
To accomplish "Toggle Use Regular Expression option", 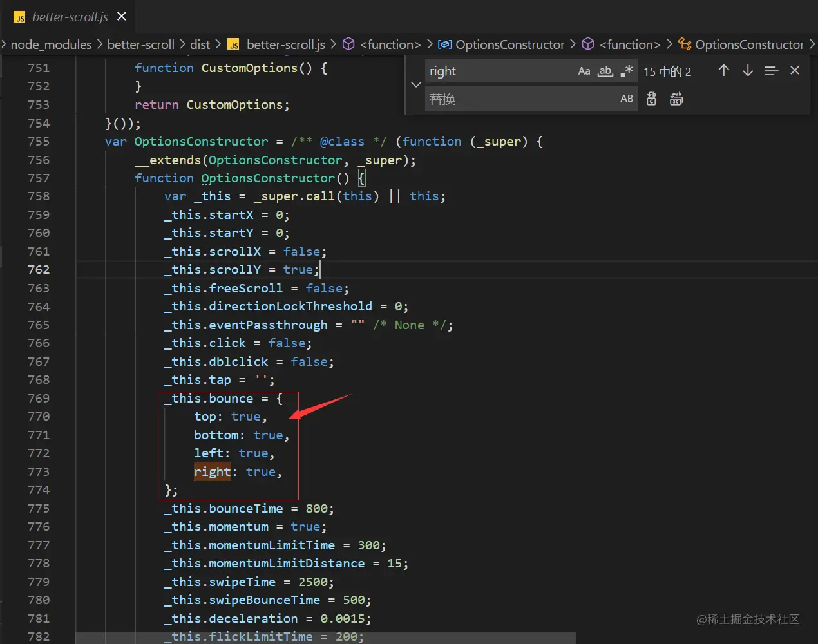I will (x=626, y=71).
